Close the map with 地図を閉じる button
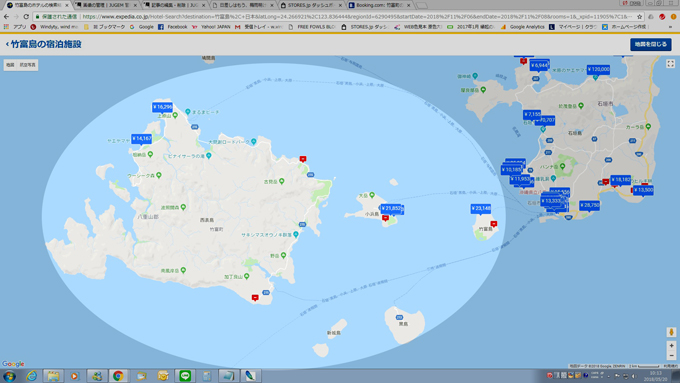This screenshot has height=383, width=680. tap(651, 44)
